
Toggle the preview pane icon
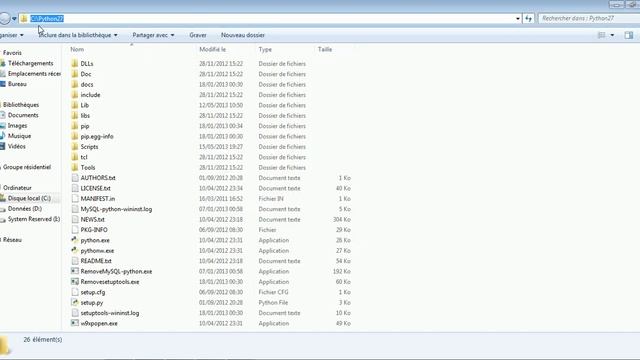coord(629,35)
